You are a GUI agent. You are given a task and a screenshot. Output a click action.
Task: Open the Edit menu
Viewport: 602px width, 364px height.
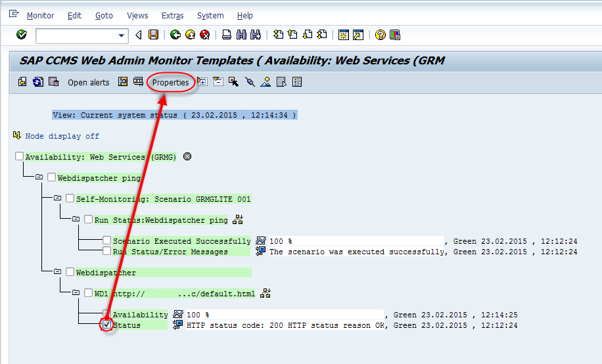pos(74,16)
